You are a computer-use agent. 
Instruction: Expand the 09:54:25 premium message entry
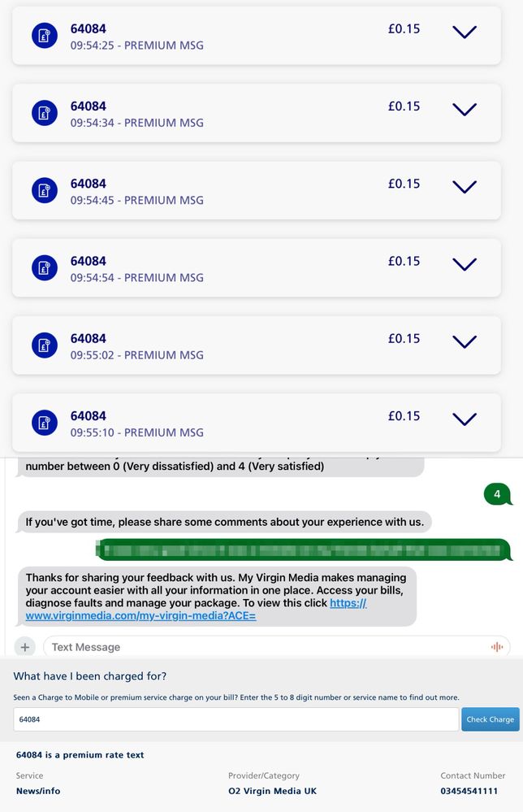pos(465,33)
